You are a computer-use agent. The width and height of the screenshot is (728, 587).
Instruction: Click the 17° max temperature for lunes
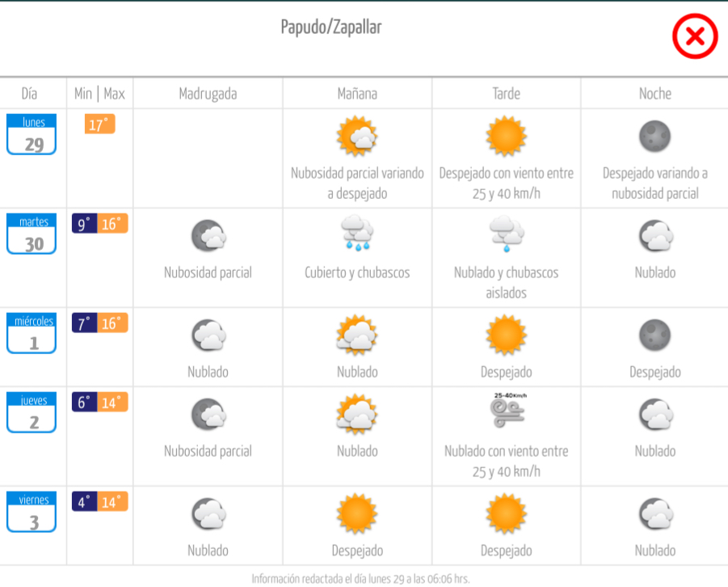coord(100,124)
